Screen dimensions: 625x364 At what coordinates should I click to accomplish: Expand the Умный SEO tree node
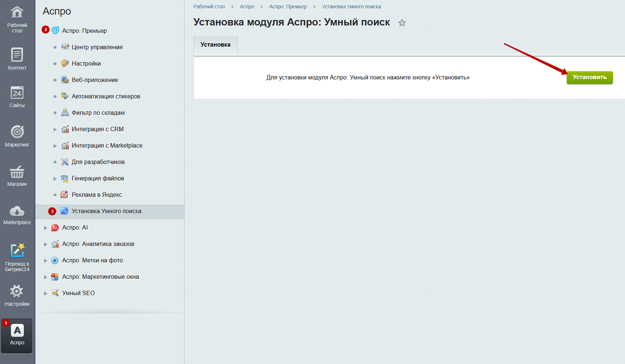tap(46, 293)
